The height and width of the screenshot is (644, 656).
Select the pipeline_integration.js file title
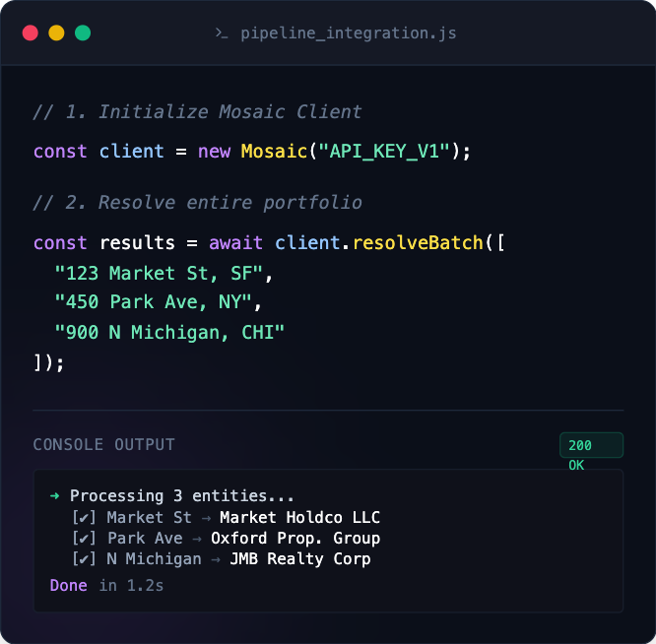click(348, 33)
